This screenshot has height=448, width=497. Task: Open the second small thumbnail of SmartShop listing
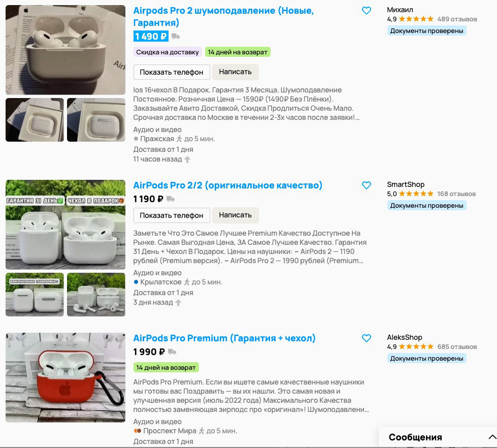coord(96,295)
